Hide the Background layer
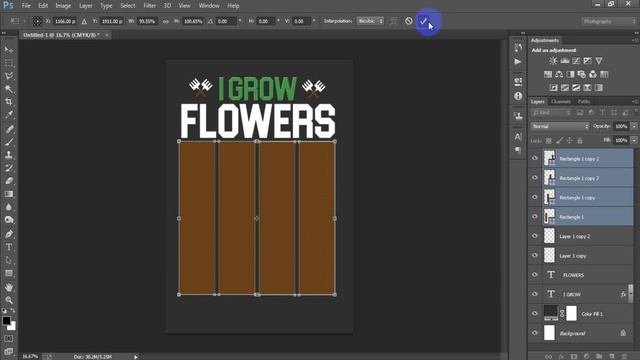The width and height of the screenshot is (640, 360). [x=535, y=333]
